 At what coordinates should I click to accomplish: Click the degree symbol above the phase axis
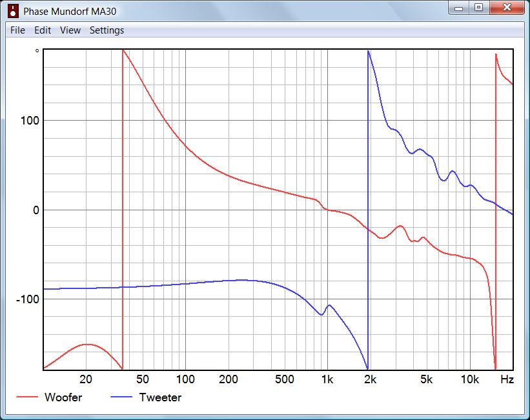coord(37,51)
